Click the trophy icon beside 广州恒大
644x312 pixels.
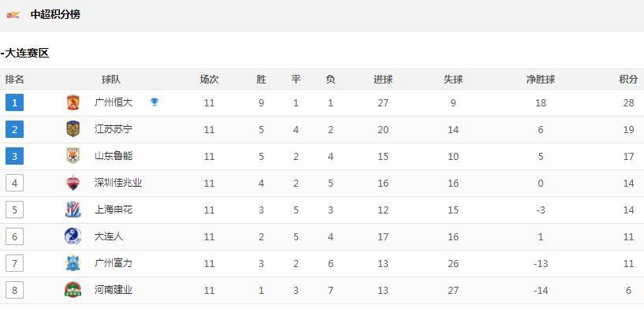pyautogui.click(x=154, y=102)
